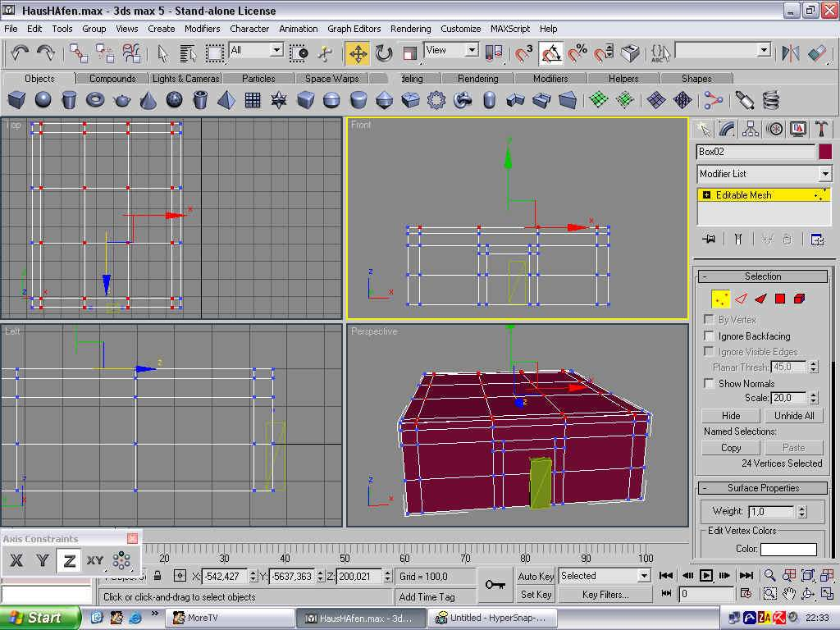Click the Unhide All button
The width and height of the screenshot is (840, 630).
(794, 416)
